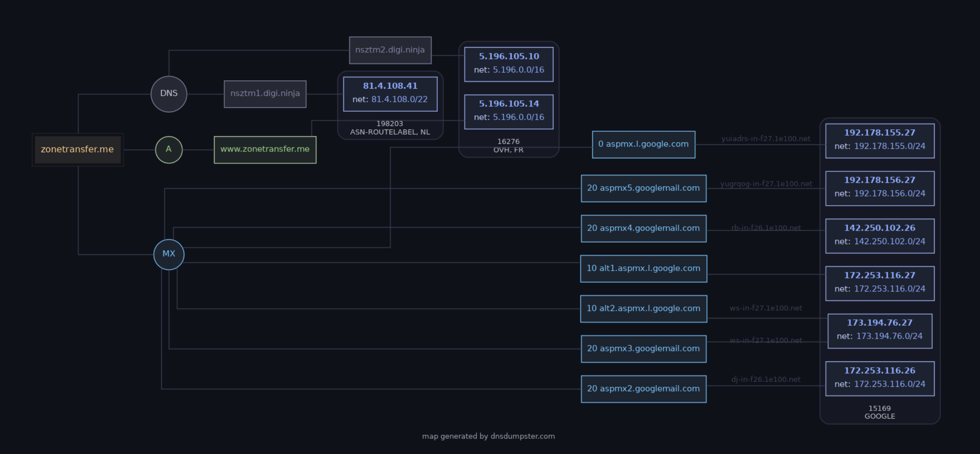The height and width of the screenshot is (454, 980).
Task: Click the 10 alt1.aspmx.l.google.com node
Action: point(643,269)
